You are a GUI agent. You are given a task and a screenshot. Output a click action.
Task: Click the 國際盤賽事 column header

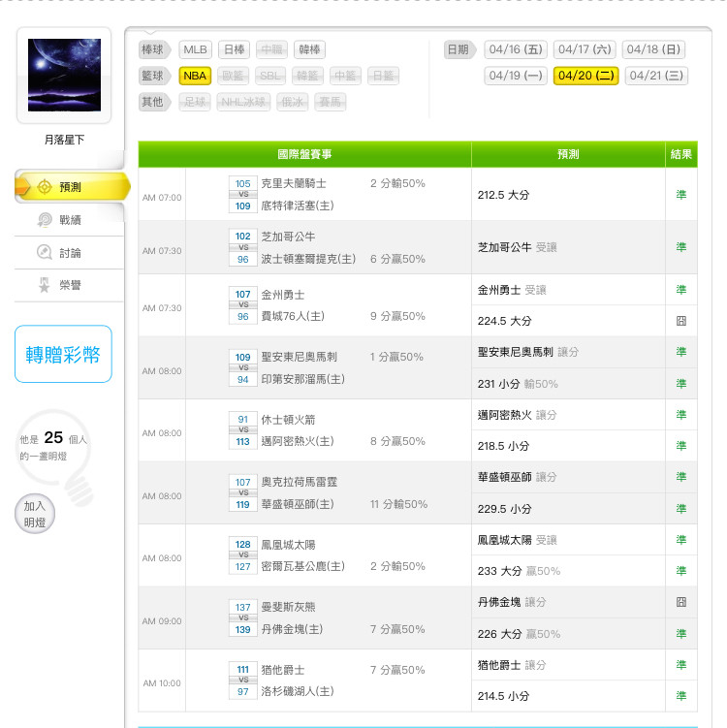(x=304, y=154)
